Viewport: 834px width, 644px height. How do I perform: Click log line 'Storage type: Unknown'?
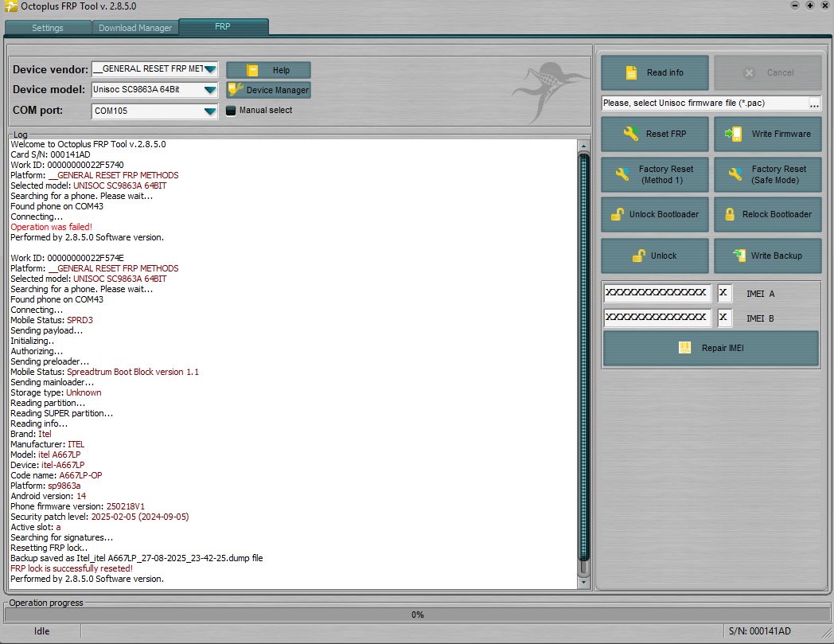56,392
